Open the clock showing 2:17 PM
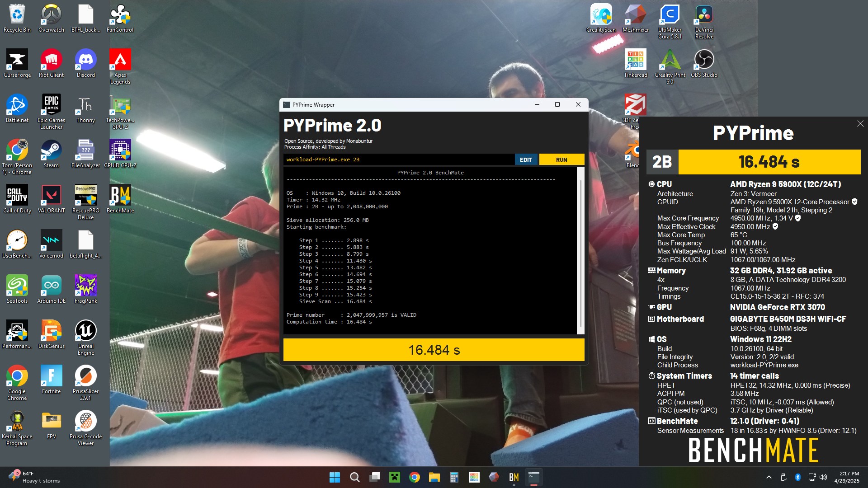This screenshot has height=488, width=868. 846,477
